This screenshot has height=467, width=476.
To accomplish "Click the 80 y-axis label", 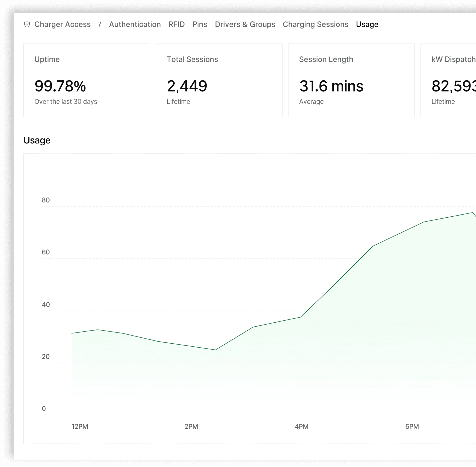I will 46,200.
